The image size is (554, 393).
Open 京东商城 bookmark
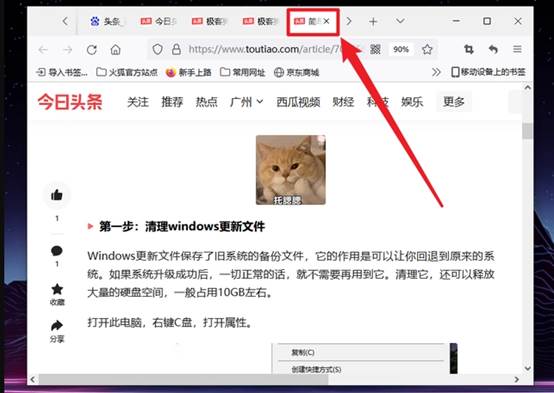click(x=297, y=72)
